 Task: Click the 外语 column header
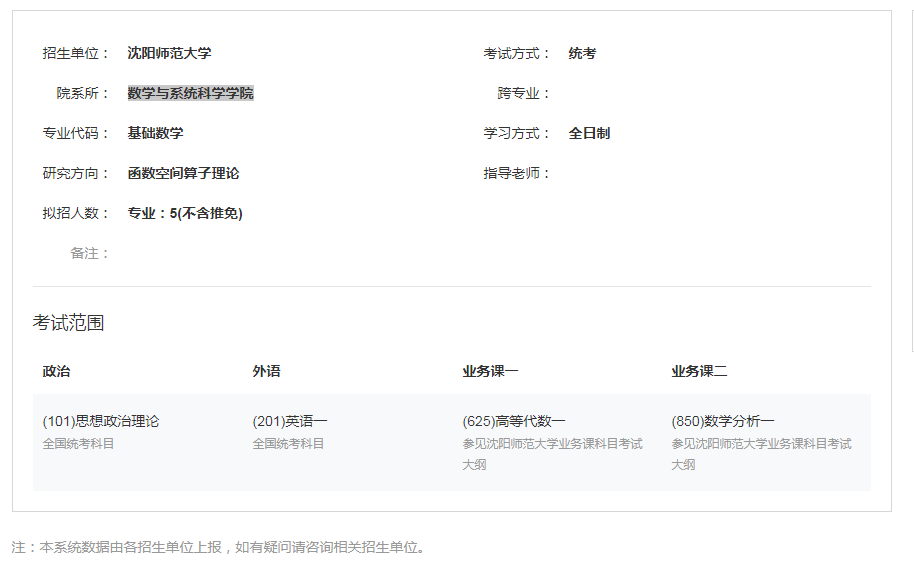click(266, 371)
